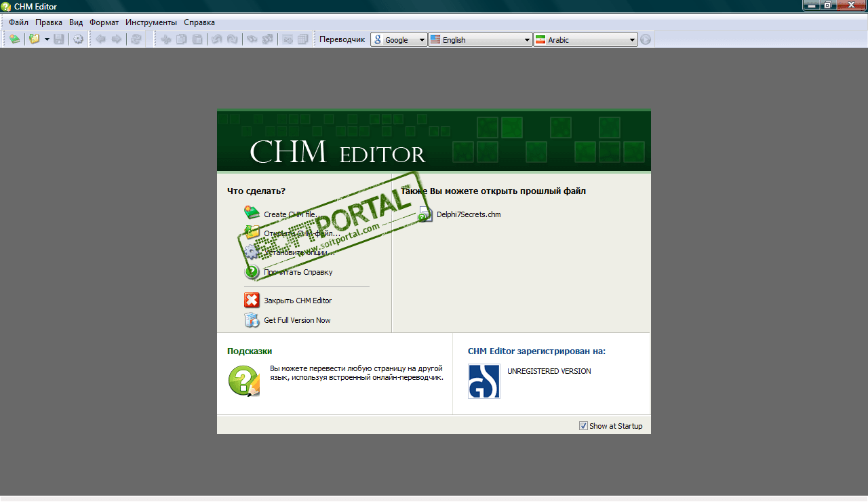Viewport: 868px width, 502px height.
Task: Click Закрыть CHM Editor link
Action: 298,301
